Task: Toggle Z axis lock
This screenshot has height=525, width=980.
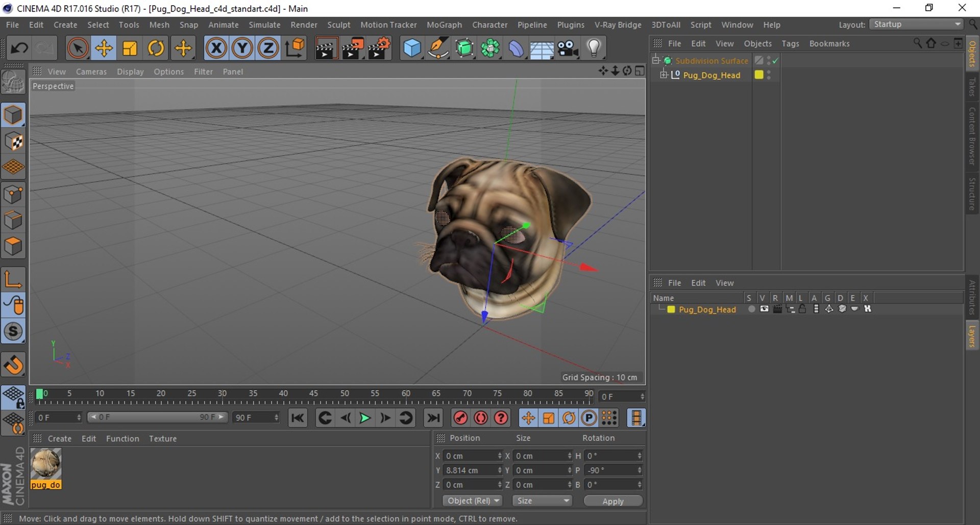Action: pos(268,49)
